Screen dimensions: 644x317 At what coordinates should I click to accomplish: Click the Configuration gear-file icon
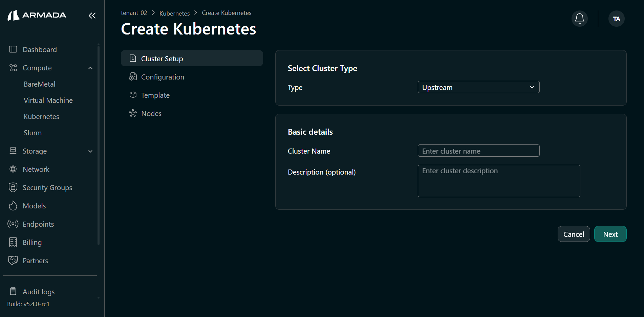133,77
